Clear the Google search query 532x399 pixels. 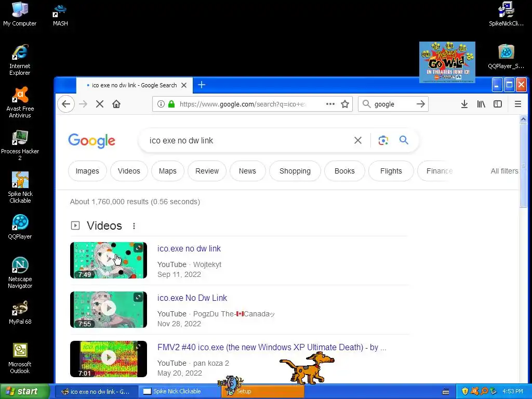click(x=358, y=140)
